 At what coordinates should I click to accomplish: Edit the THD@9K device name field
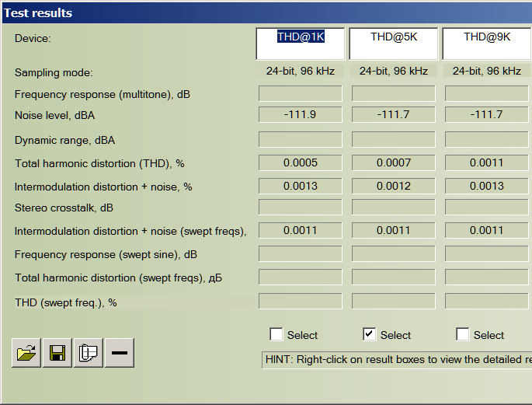pos(487,44)
